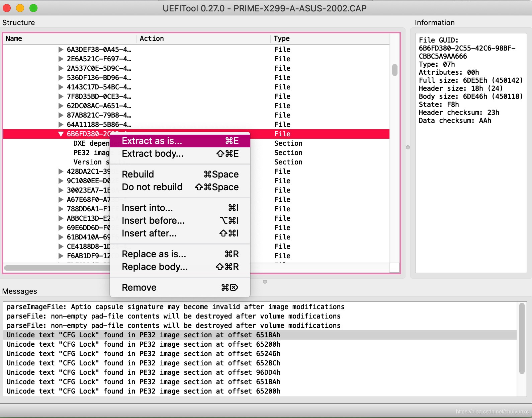Select message with offset 6528Ch
Screen dimensions: 532x418
[x=260, y=363]
